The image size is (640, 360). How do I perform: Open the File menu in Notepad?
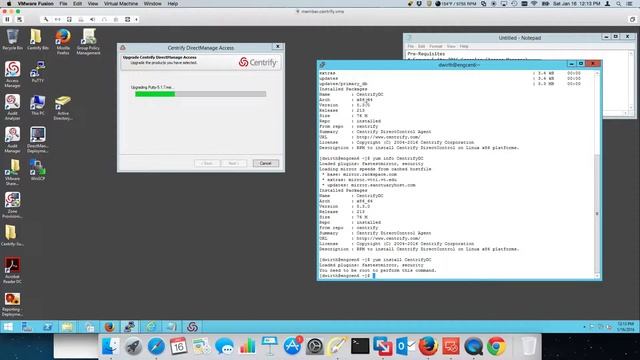(411, 46)
